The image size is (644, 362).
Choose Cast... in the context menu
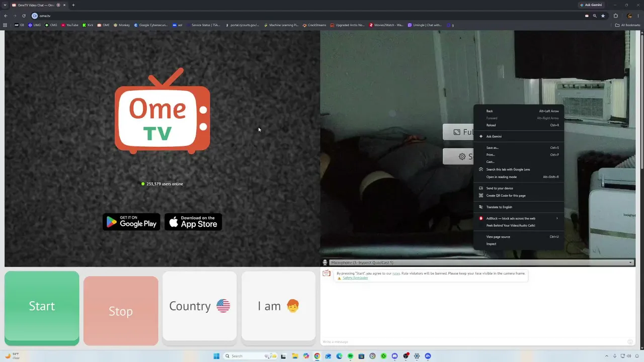click(519, 162)
